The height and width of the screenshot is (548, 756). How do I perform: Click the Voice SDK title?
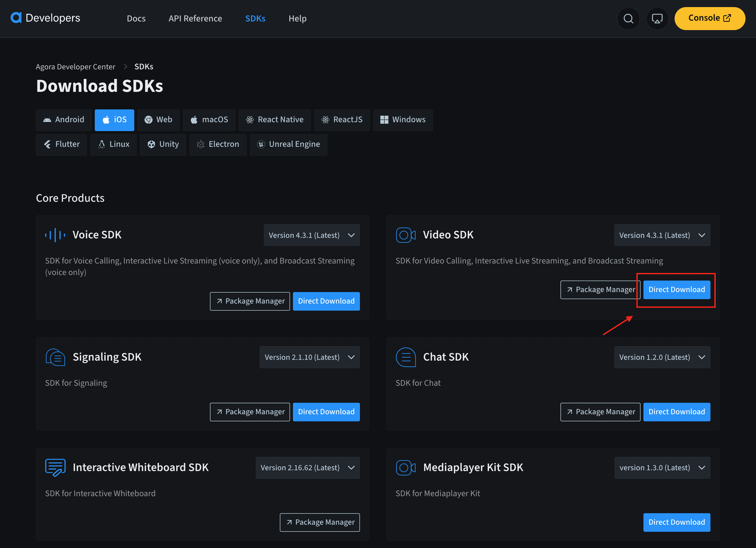click(x=97, y=235)
